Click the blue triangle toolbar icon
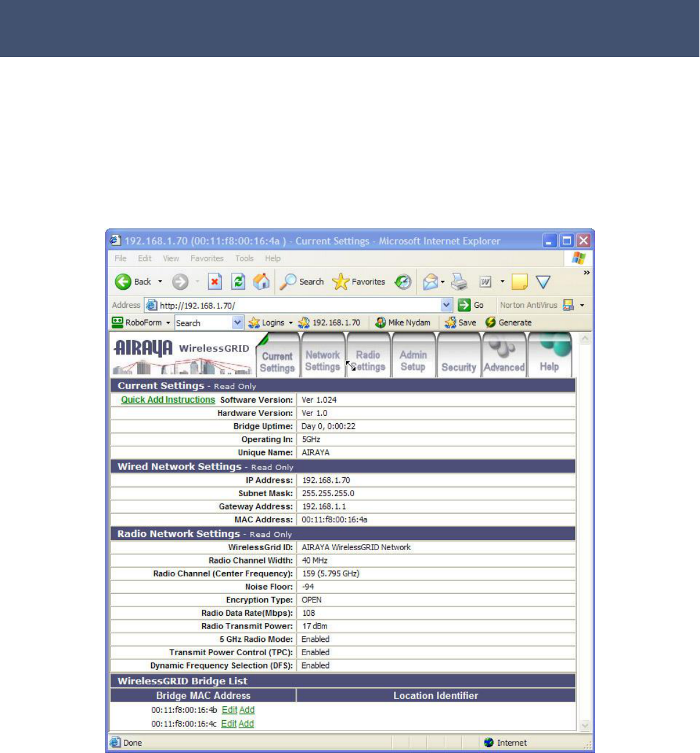 point(543,282)
